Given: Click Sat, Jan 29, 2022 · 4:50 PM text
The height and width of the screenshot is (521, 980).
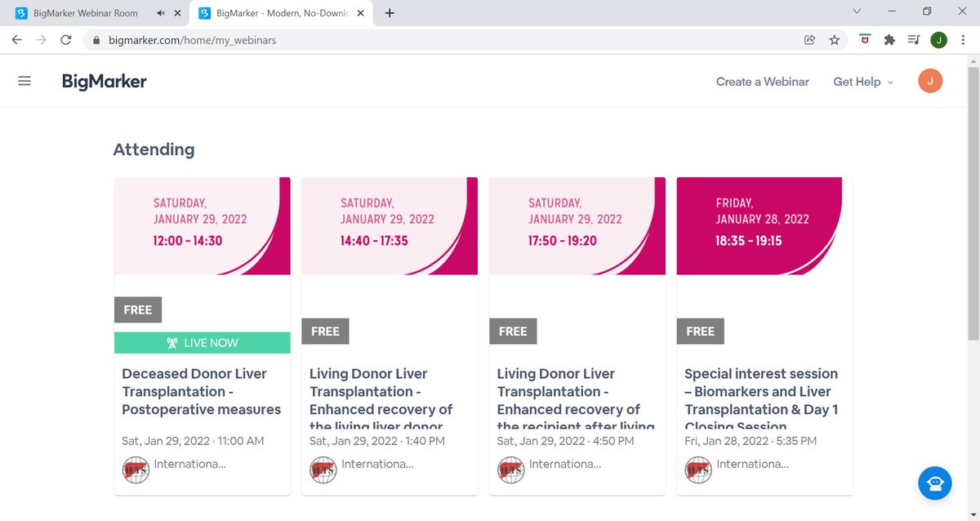Looking at the screenshot, I should (565, 441).
